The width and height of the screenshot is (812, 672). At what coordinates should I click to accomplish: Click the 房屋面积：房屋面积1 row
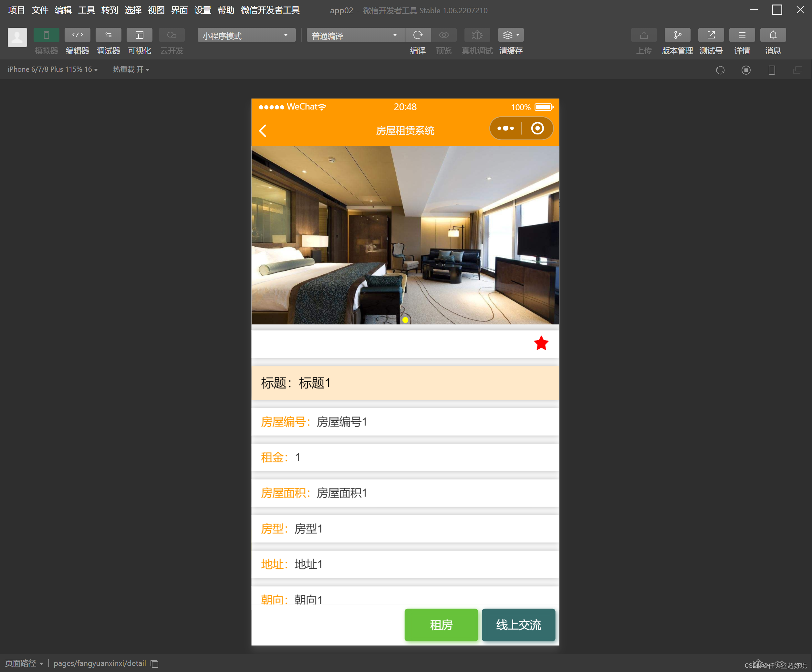[405, 493]
